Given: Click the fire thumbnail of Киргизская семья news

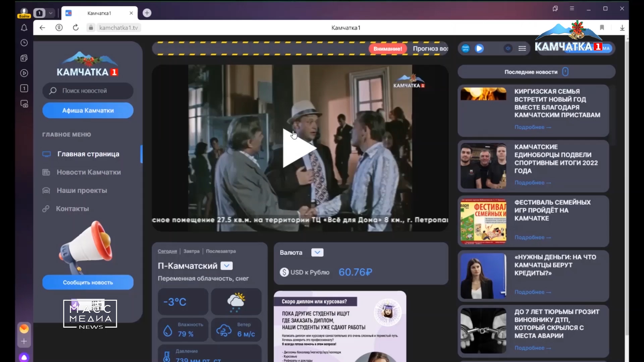Looking at the screenshot, I should coord(483,94).
